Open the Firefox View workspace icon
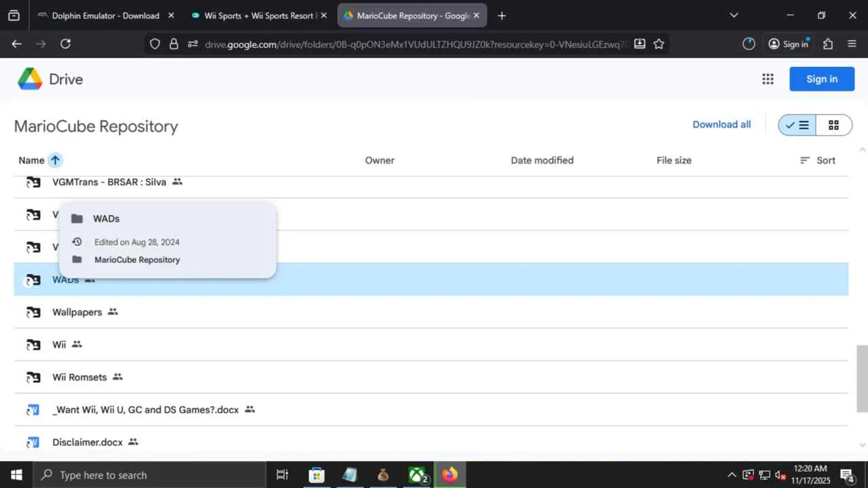Viewport: 868px width, 488px height. click(14, 16)
